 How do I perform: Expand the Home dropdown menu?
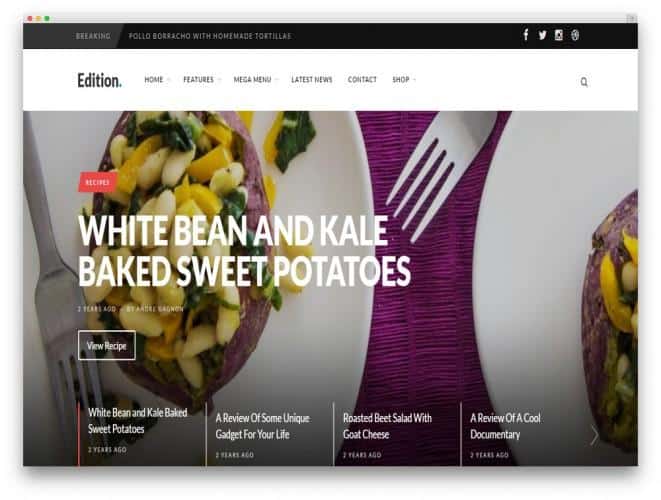tap(157, 80)
